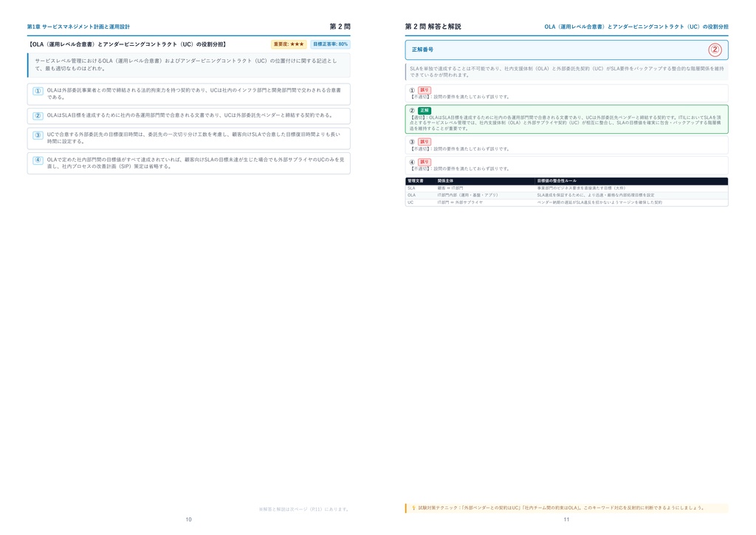Choose option ③ number badge on question page

pos(38,135)
